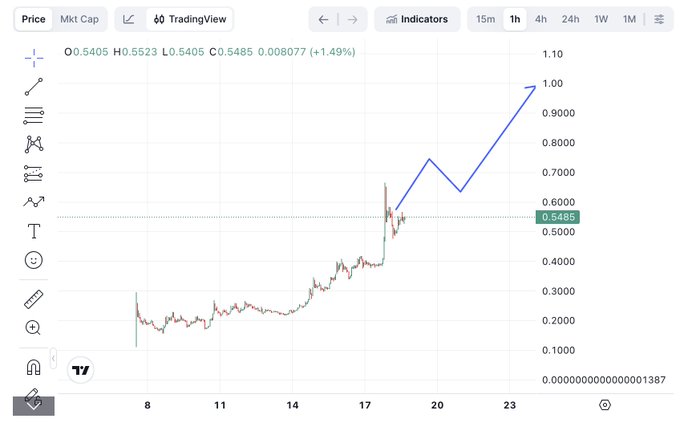Select the trend line drawing tool

click(34, 87)
